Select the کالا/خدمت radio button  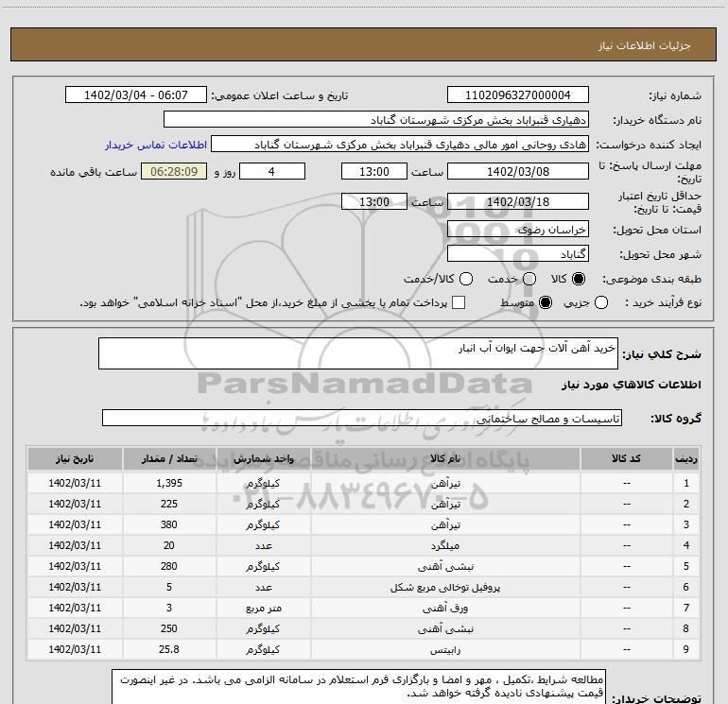pos(466,279)
